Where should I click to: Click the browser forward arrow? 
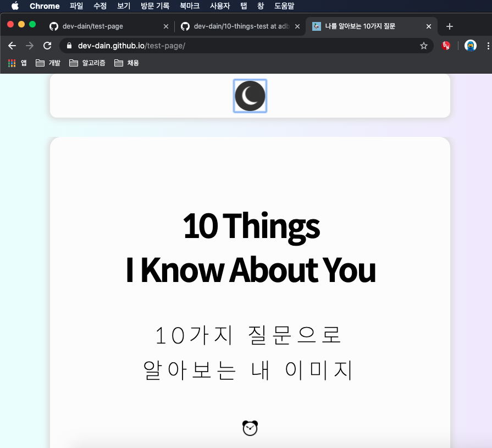coord(30,46)
